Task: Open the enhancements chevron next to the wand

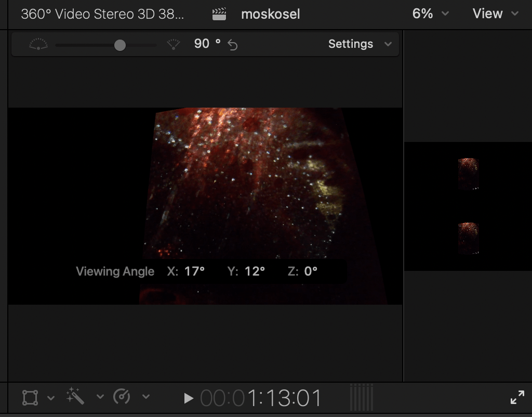Action: tap(100, 398)
